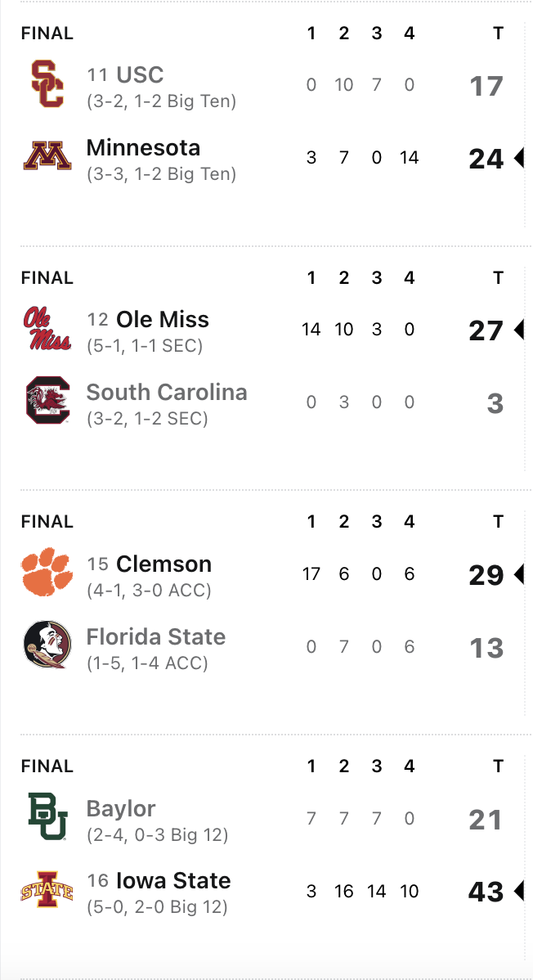Click Minnesota's final score of 24

486,159
